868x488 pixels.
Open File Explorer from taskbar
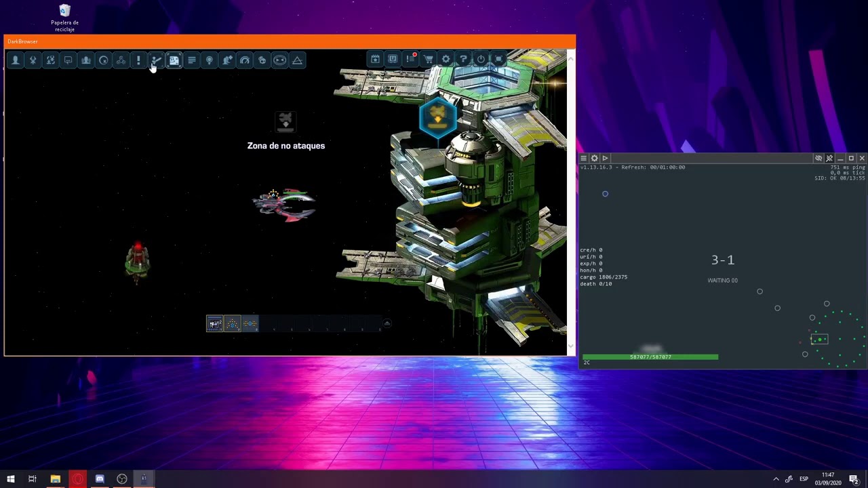coord(55,479)
